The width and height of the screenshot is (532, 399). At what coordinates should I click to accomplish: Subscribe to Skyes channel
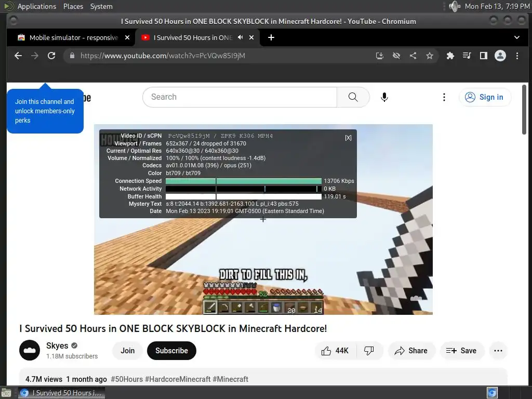(171, 351)
